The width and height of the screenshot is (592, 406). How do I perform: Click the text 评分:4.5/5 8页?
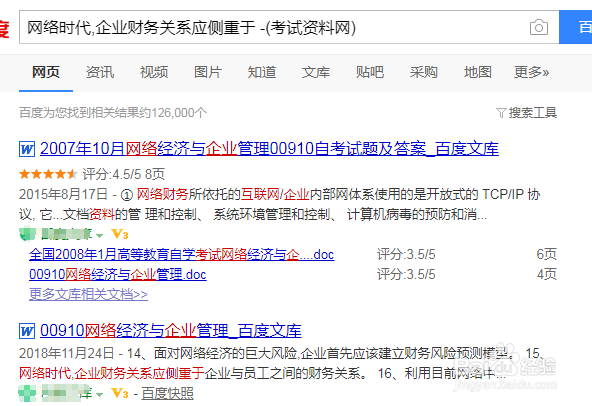click(x=123, y=174)
